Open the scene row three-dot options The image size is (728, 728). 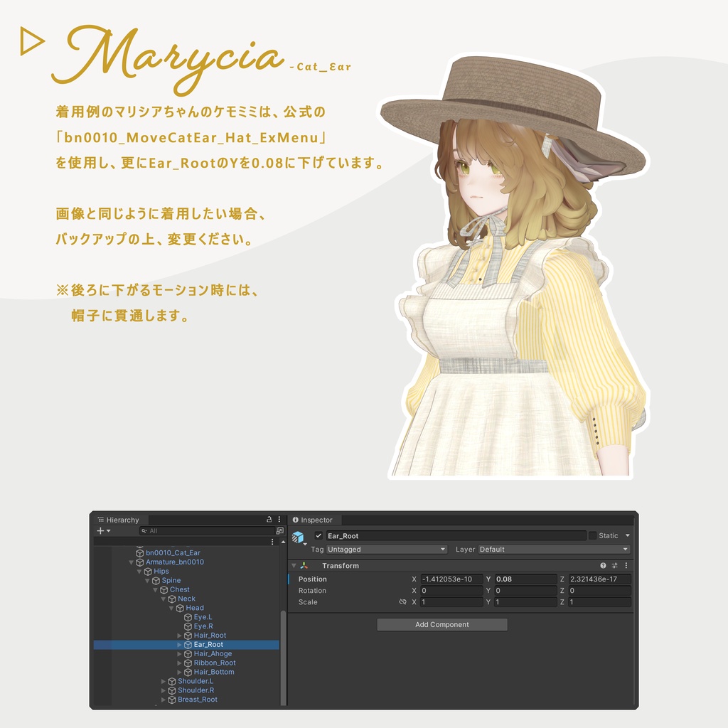point(272,541)
